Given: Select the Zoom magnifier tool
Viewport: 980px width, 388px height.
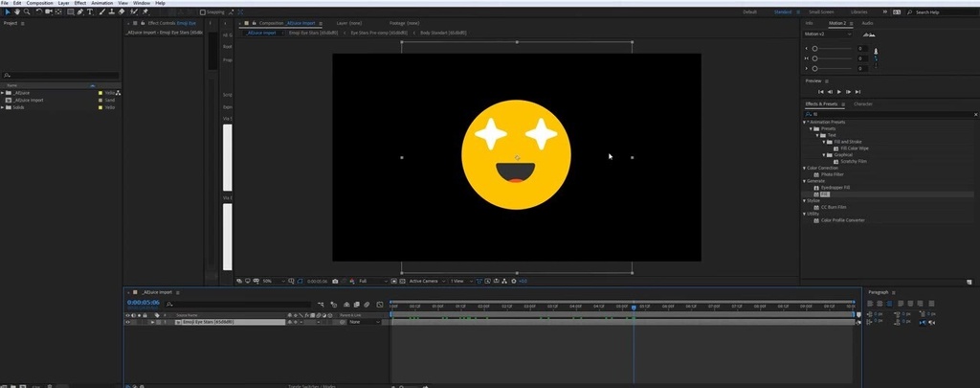Looking at the screenshot, I should (27, 11).
